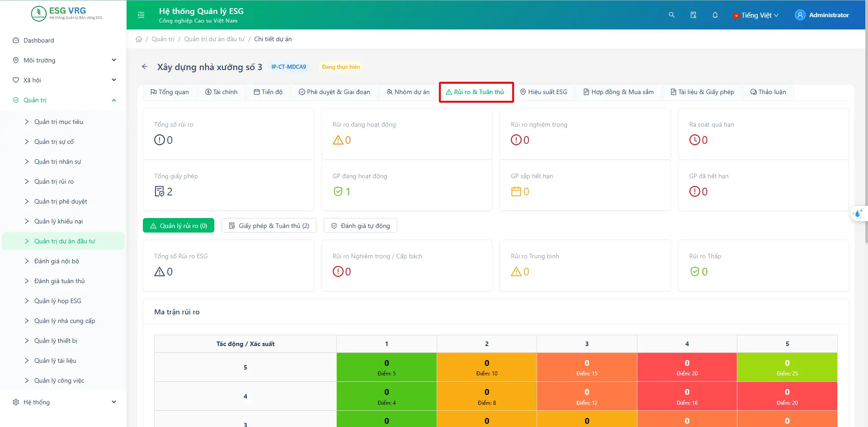The width and height of the screenshot is (868, 427).
Task: Click the Đánh giá tự động button
Action: (x=360, y=226)
